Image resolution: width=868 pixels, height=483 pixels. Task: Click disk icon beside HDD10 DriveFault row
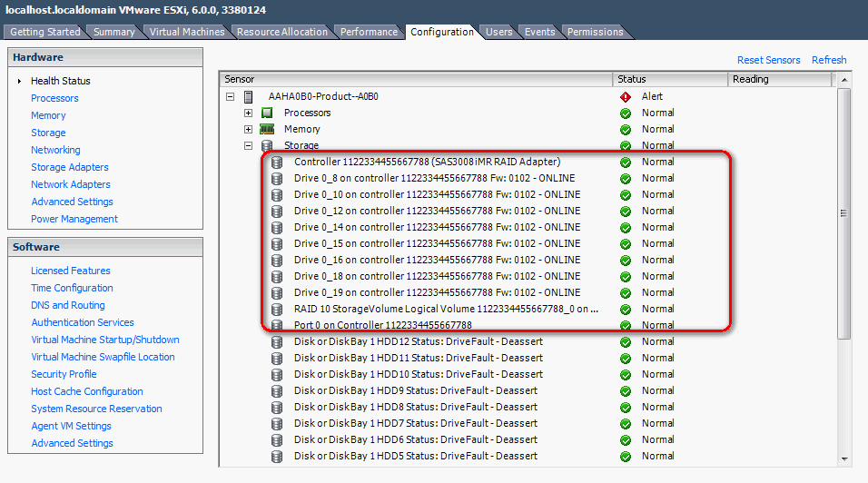[x=277, y=375]
